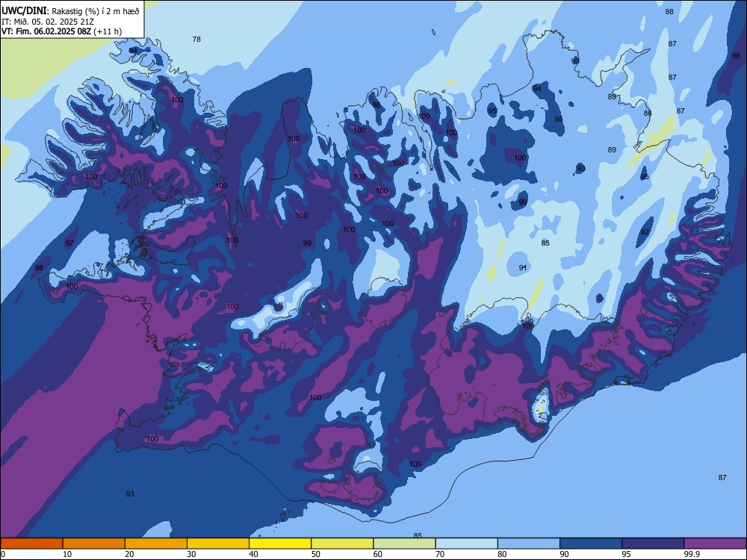Click the legend scale label "30"
Viewport: 747px width, 560px height.
coord(191,554)
